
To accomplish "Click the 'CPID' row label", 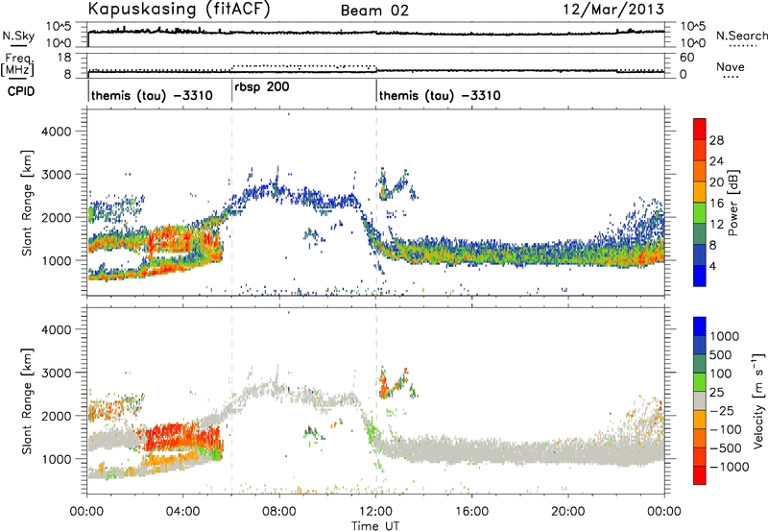I will pos(21,91).
